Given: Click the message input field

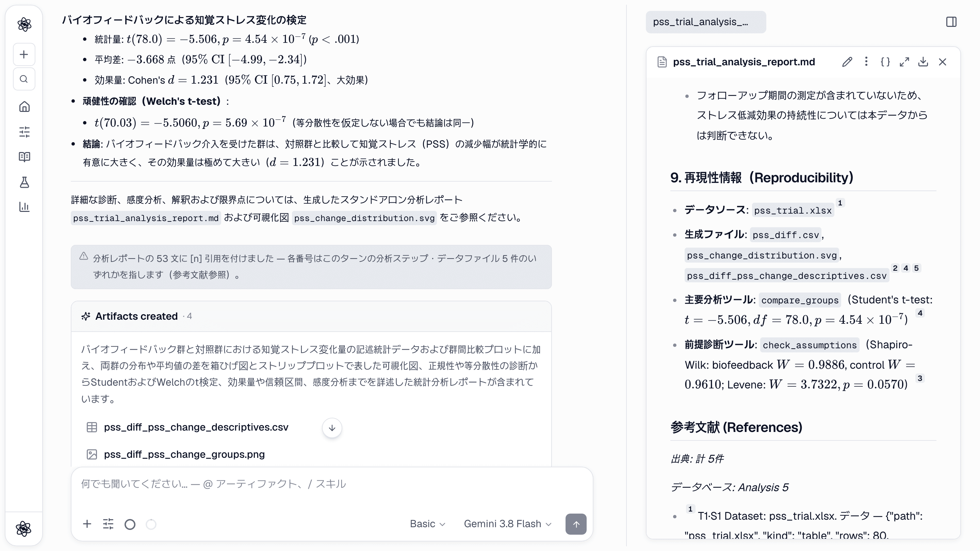Looking at the screenshot, I should coord(332,484).
